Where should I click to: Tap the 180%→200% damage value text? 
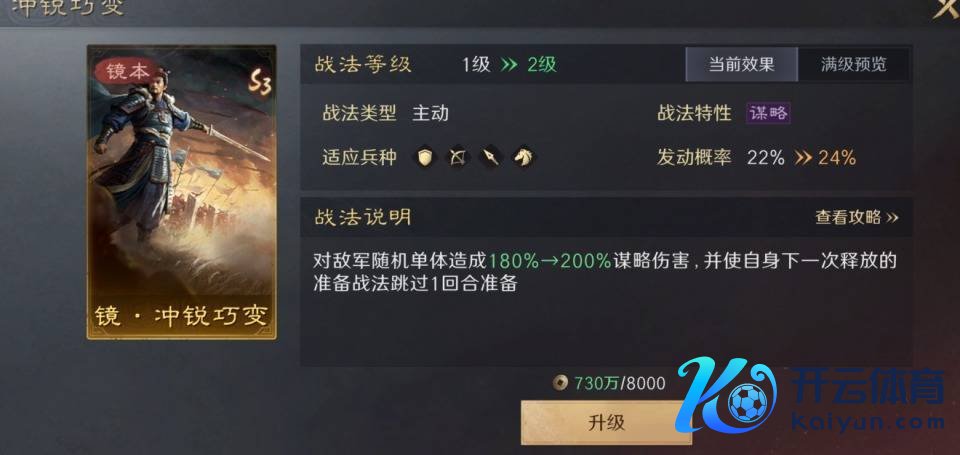(550, 261)
